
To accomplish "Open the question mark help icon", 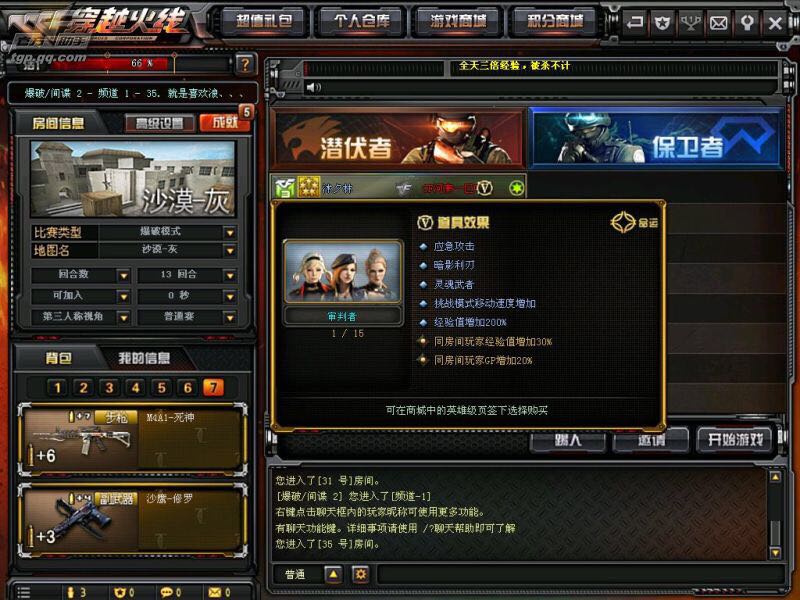I will pos(244,64).
